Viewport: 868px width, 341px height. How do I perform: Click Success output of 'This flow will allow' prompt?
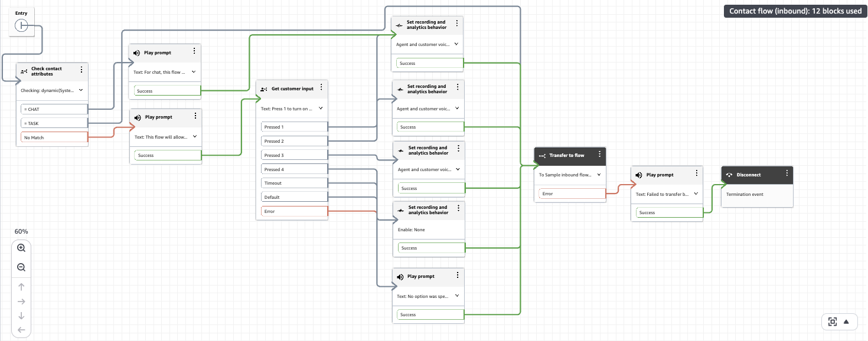click(168, 155)
